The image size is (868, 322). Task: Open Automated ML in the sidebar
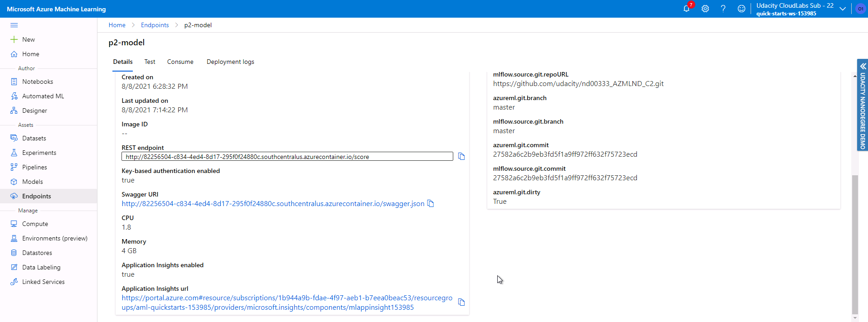(43, 96)
